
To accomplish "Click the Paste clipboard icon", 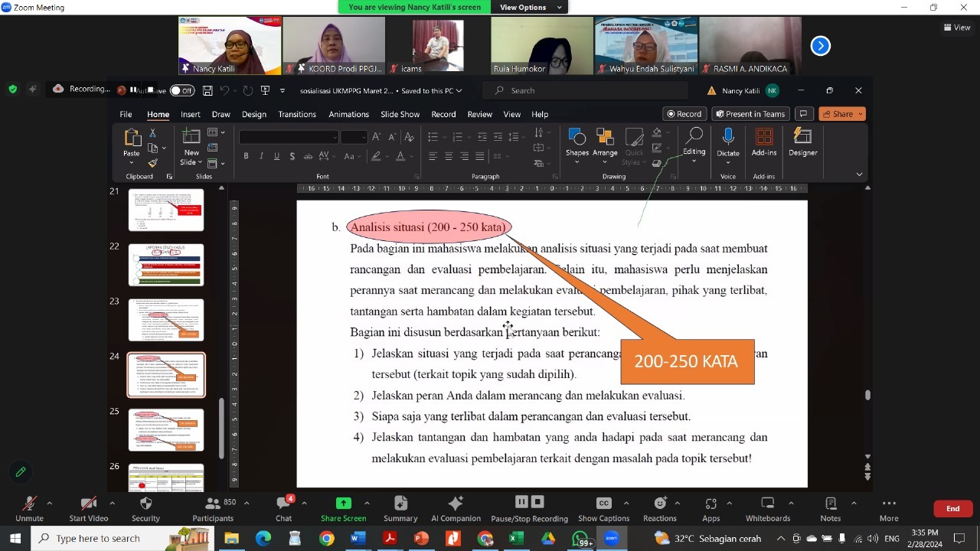I will pos(132,139).
